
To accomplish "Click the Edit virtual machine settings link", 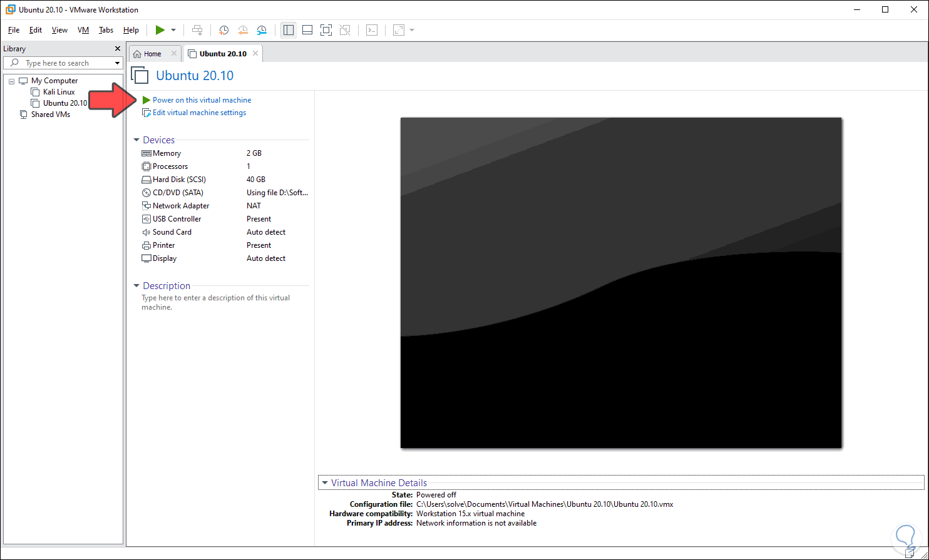I will pos(199,113).
